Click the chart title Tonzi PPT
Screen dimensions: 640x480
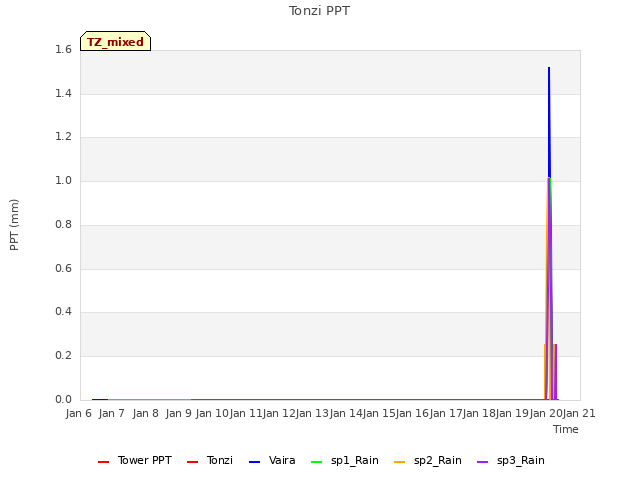click(x=319, y=11)
